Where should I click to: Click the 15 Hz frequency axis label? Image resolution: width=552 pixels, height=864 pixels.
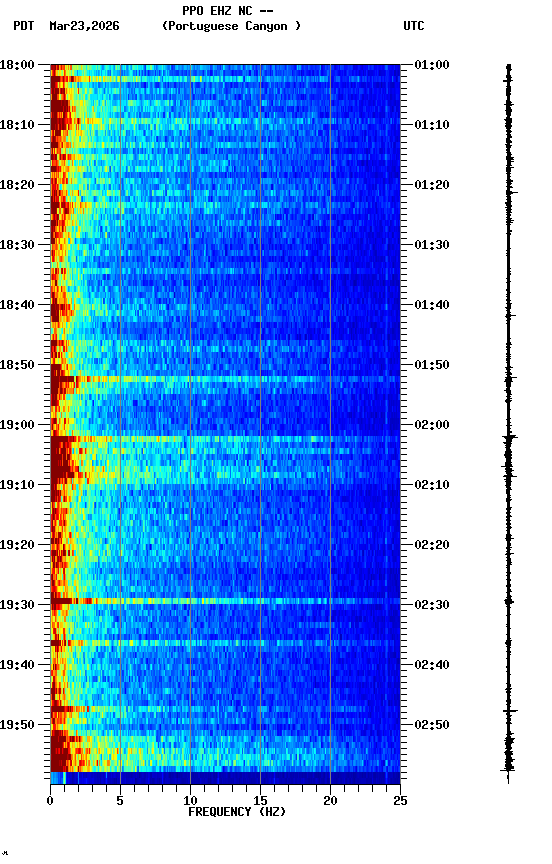tap(260, 801)
